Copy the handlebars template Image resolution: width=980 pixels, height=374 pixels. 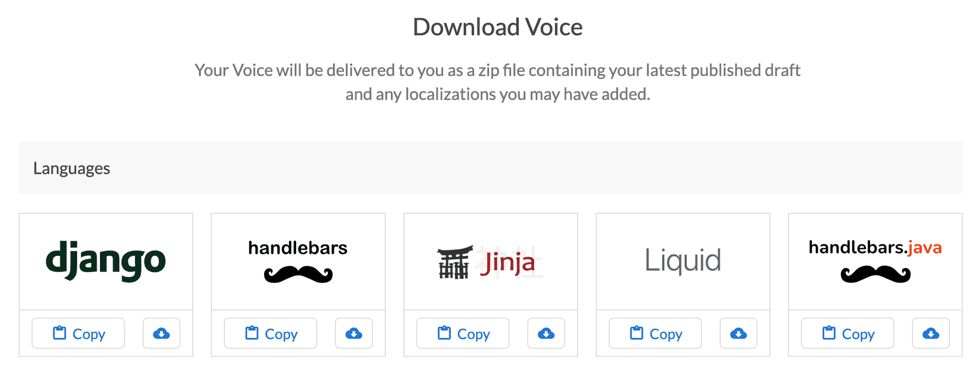coord(270,333)
